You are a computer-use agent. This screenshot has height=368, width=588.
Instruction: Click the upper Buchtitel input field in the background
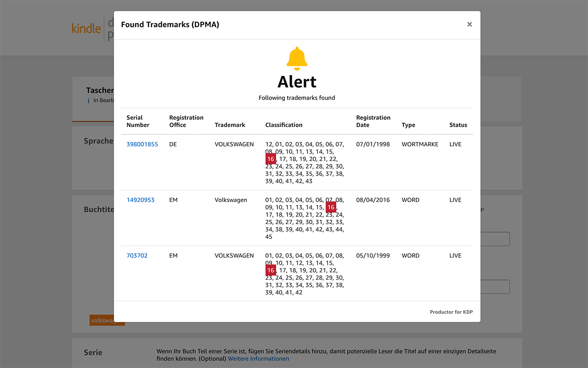pyautogui.click(x=495, y=239)
